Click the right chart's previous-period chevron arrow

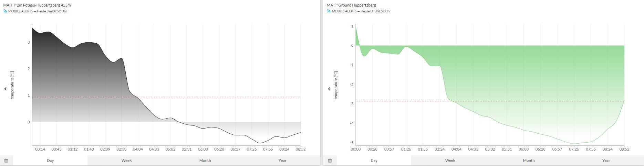(329, 89)
